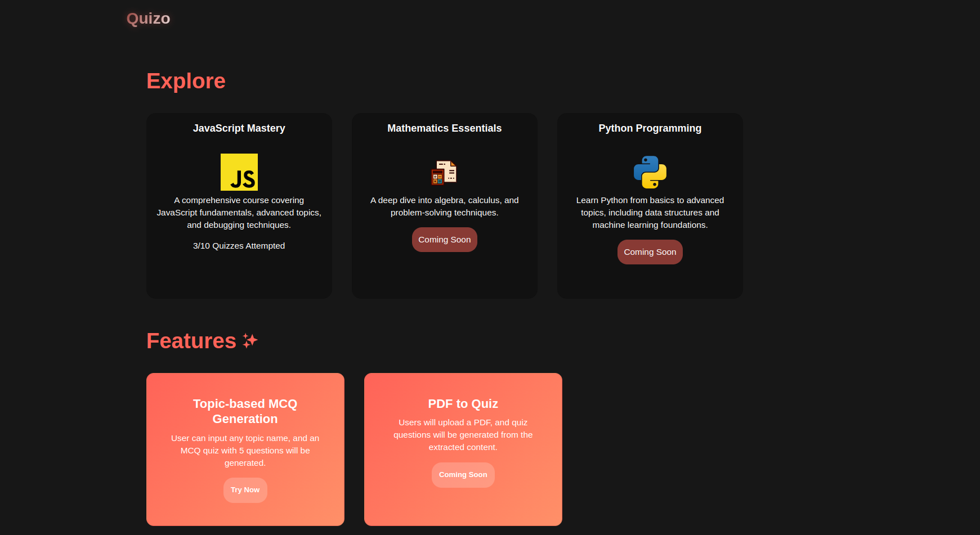Click the Topic-based MCQ Generation title
Image resolution: width=980 pixels, height=535 pixels.
pyautogui.click(x=245, y=411)
